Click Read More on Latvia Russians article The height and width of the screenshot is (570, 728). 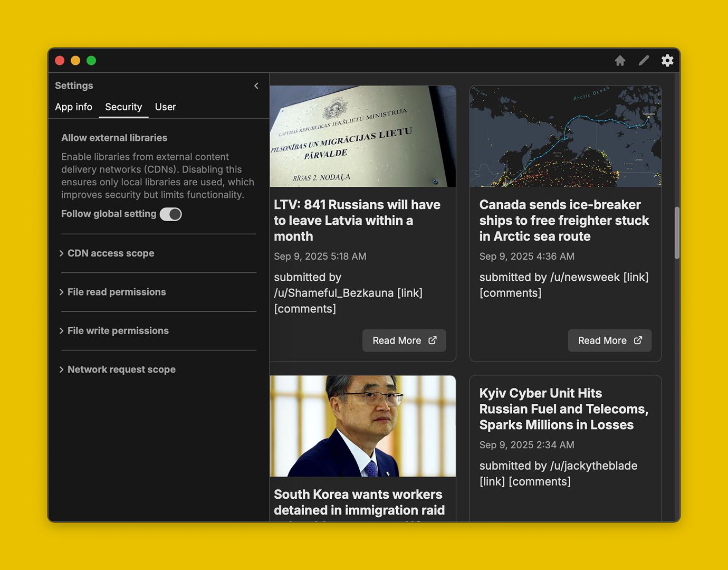click(404, 340)
